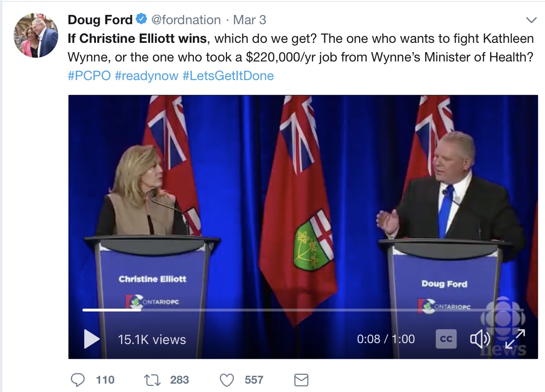Click the verified badge beside Doug Ford

click(x=141, y=19)
